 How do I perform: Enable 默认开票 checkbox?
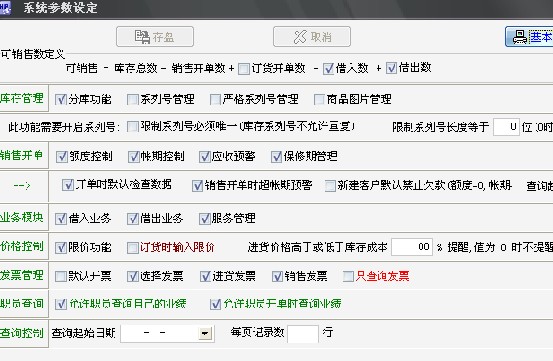click(x=61, y=276)
